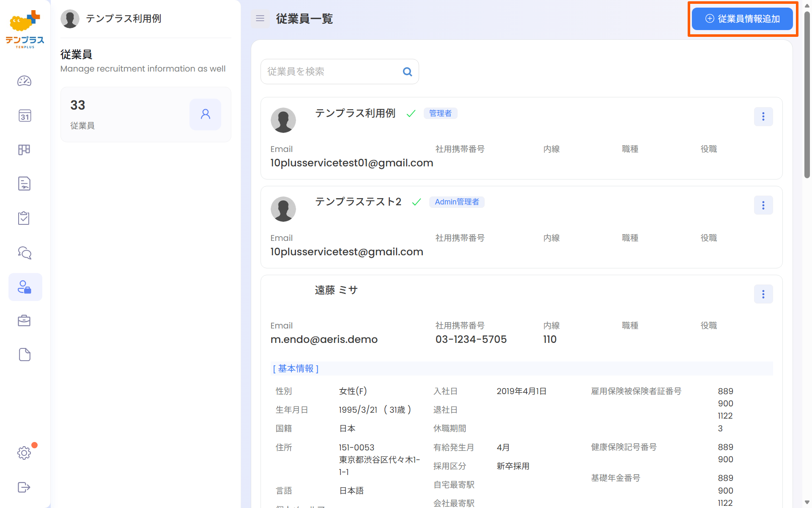Click the 管理者 badge
Viewport: 812px width, 508px height.
pos(440,113)
